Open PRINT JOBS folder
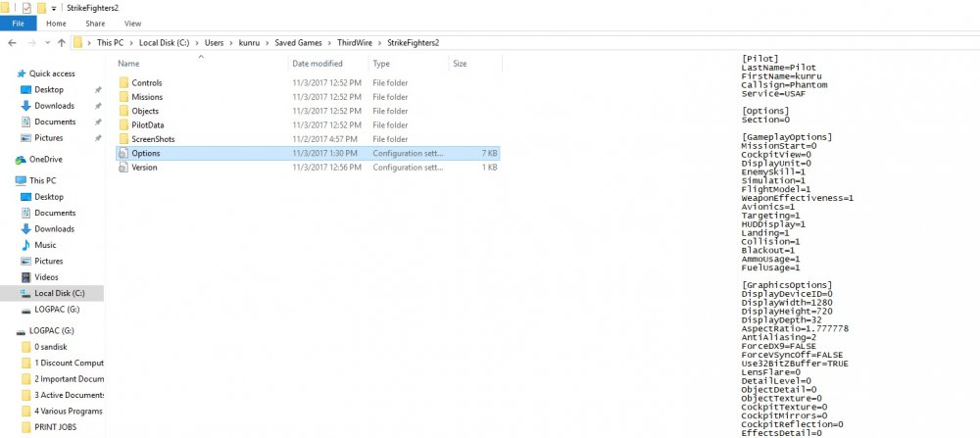This screenshot has height=438, width=980. (55, 427)
